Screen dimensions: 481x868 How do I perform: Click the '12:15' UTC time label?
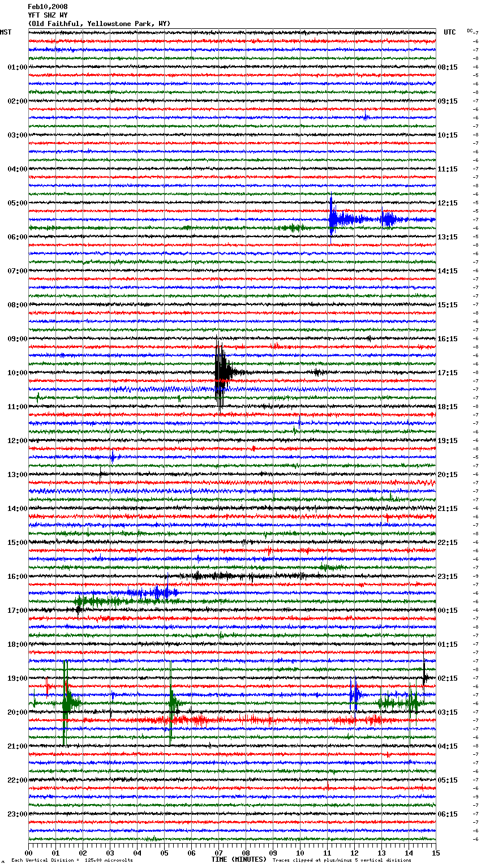tap(448, 203)
